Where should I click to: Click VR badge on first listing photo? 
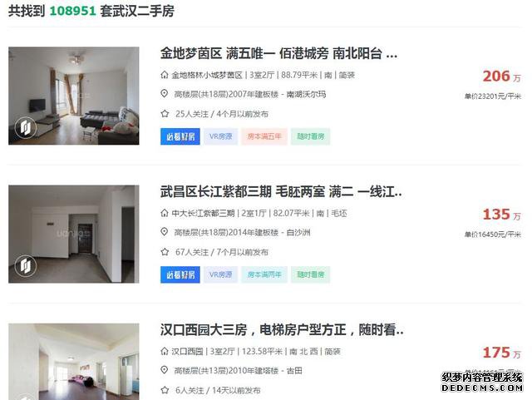coord(26,128)
